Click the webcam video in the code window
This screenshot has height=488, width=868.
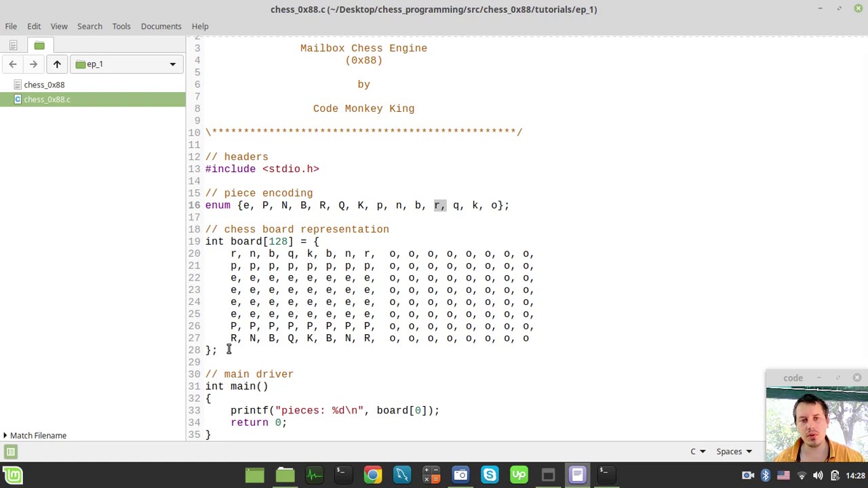[x=816, y=424]
